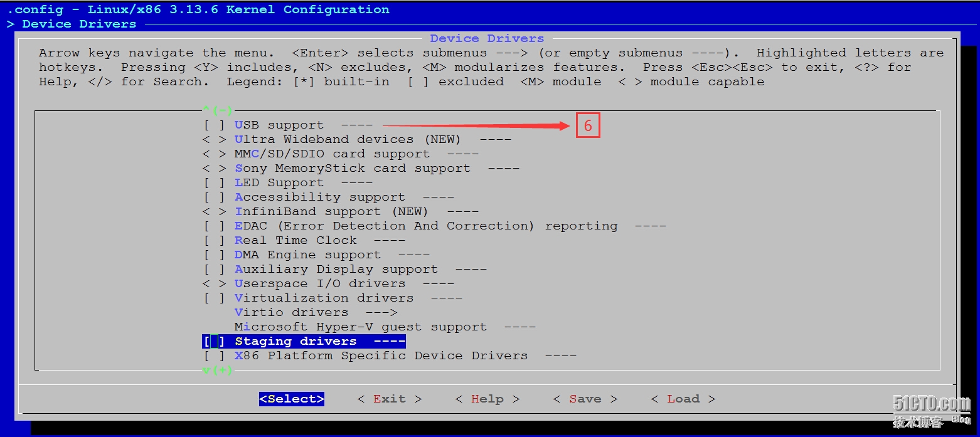Click the Save button
The height and width of the screenshot is (437, 980).
(585, 399)
